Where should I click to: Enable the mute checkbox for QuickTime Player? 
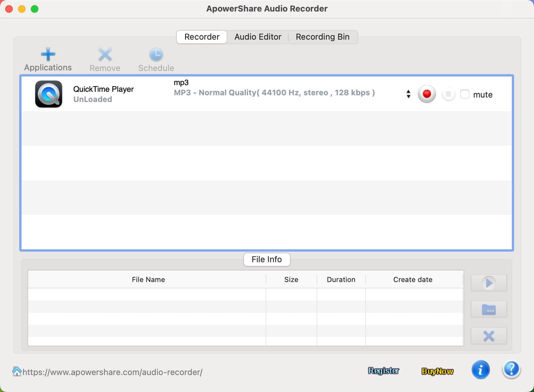point(465,94)
